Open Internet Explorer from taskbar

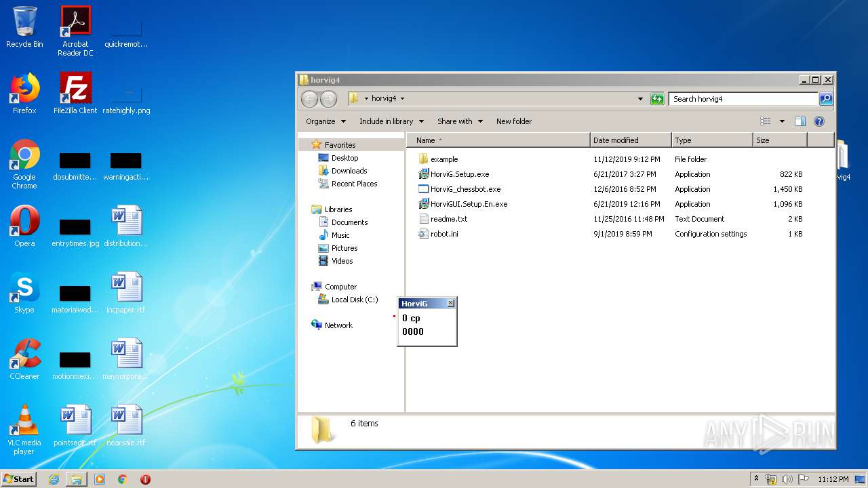54,479
